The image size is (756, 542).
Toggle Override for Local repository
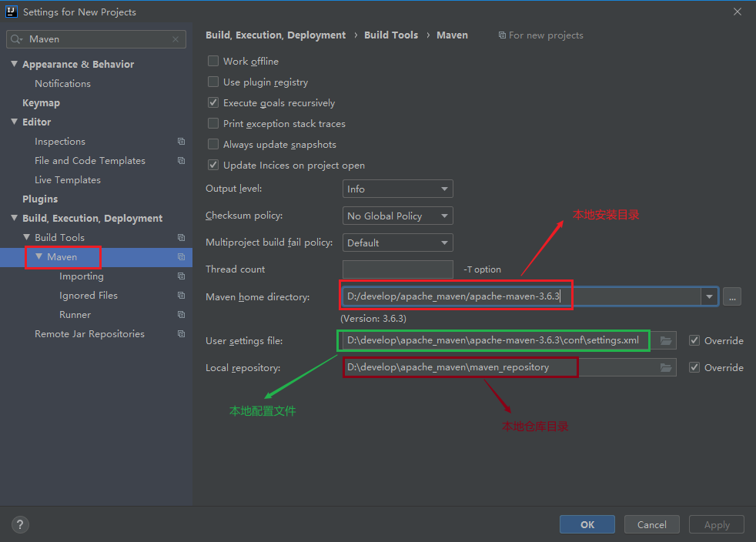point(694,367)
